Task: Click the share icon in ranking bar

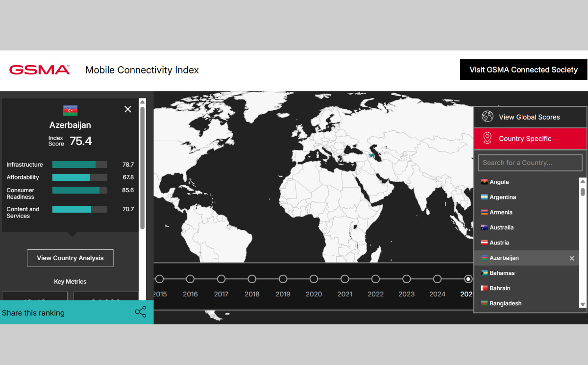Action: (x=141, y=312)
